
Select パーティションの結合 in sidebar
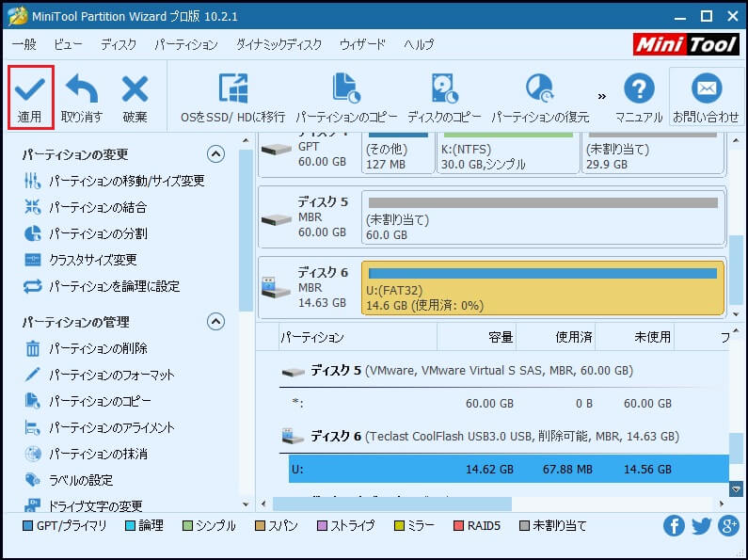(x=85, y=207)
